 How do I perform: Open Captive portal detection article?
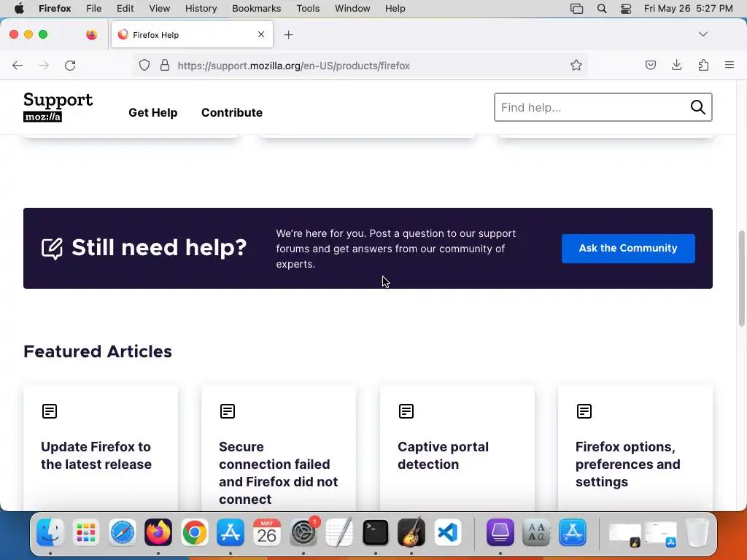443,455
